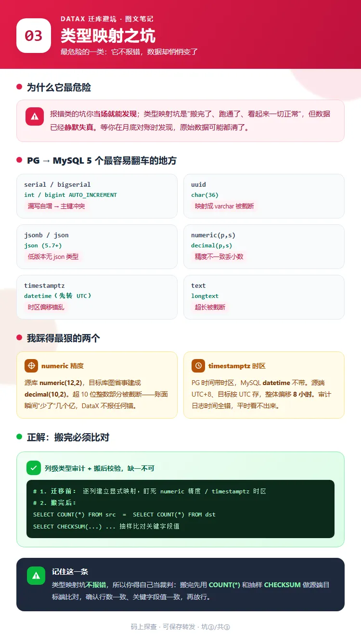Click the red warning triangle icon
Viewport: 361px width, 644px height.
click(x=35, y=116)
